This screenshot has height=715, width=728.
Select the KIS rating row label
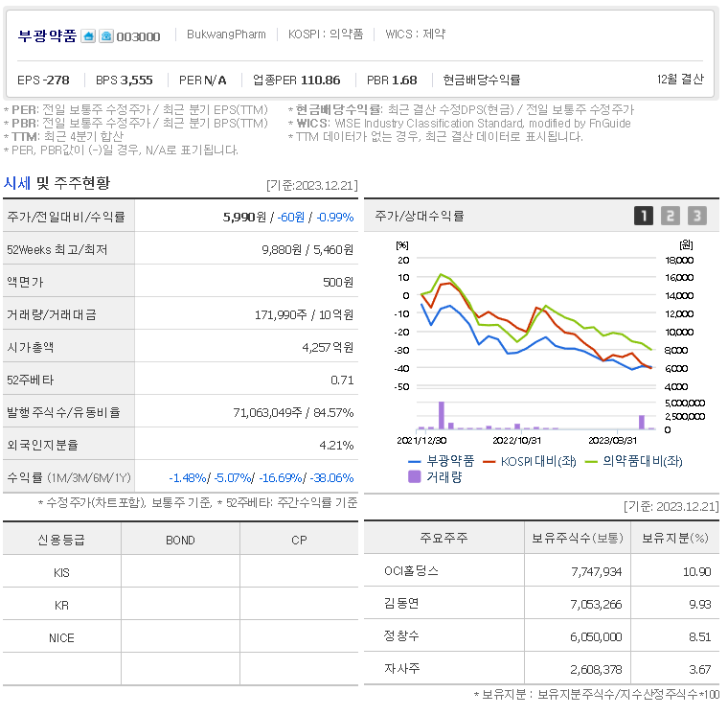coord(61,573)
